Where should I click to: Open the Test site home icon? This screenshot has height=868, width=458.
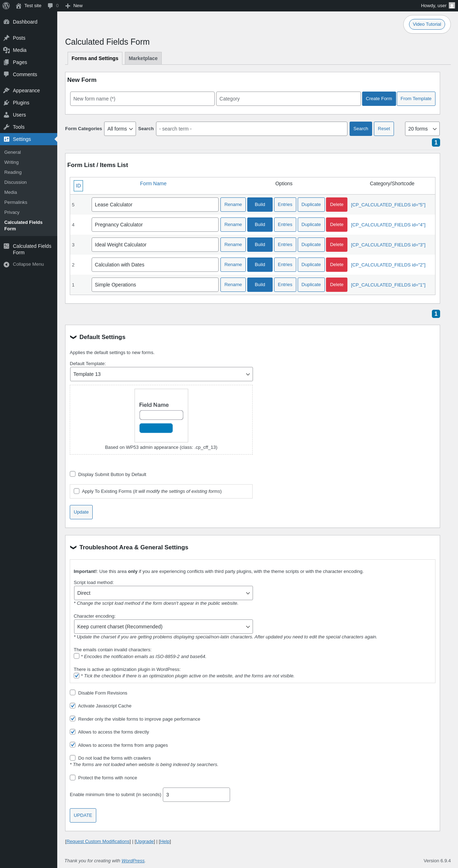[19, 6]
